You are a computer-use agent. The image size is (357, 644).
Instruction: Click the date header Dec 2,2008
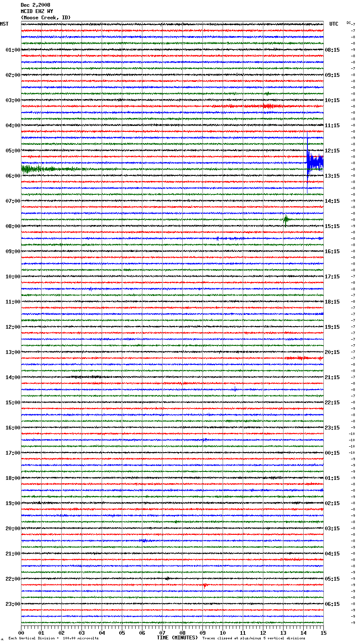(x=35, y=5)
